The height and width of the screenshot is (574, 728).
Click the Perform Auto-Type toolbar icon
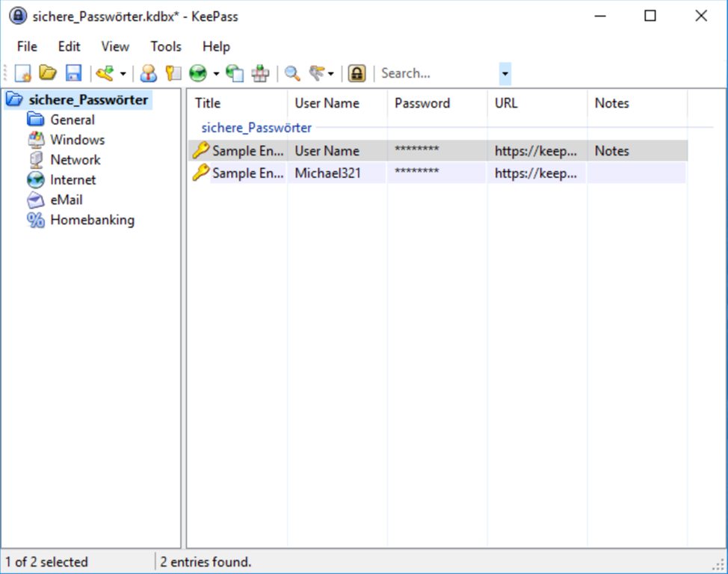click(x=259, y=73)
